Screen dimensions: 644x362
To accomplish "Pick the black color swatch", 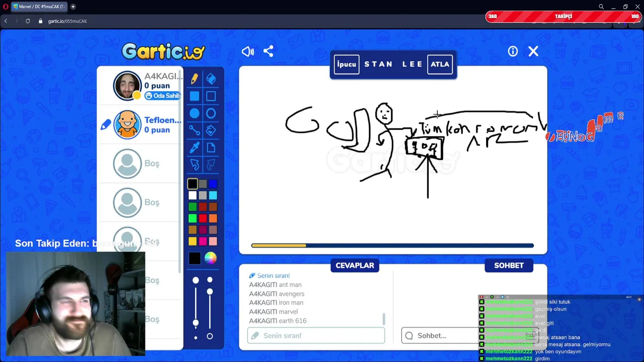I will click(193, 184).
